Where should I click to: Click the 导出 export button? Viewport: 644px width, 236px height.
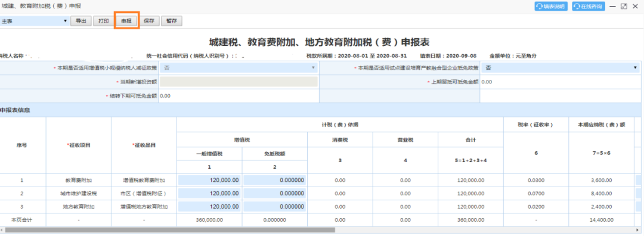pos(81,21)
